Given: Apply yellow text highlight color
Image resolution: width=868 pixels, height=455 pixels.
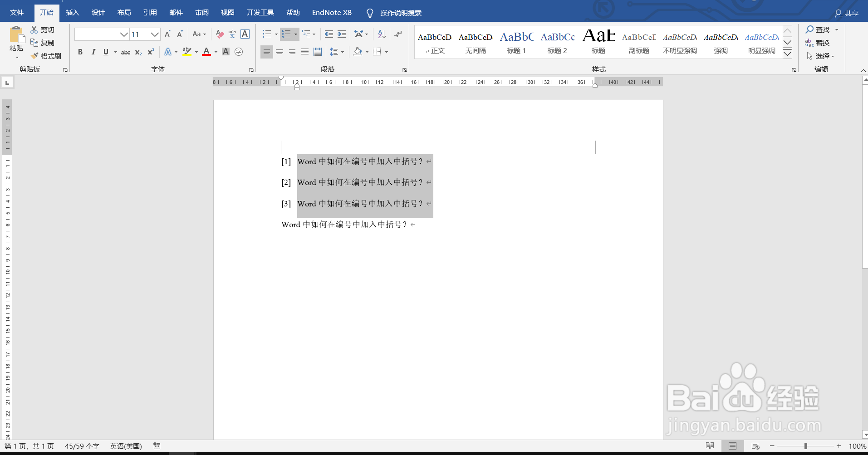Looking at the screenshot, I should click(186, 52).
